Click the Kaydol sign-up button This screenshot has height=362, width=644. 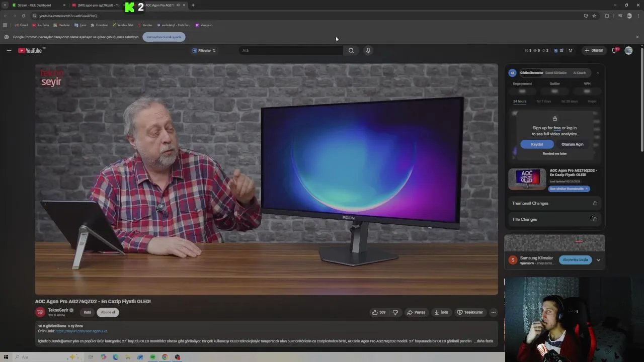[x=537, y=144]
